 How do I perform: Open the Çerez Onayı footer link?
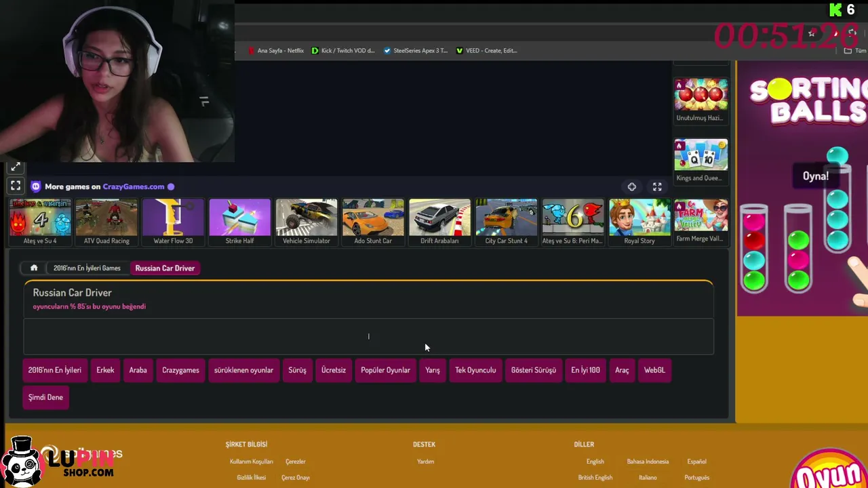[x=296, y=477]
